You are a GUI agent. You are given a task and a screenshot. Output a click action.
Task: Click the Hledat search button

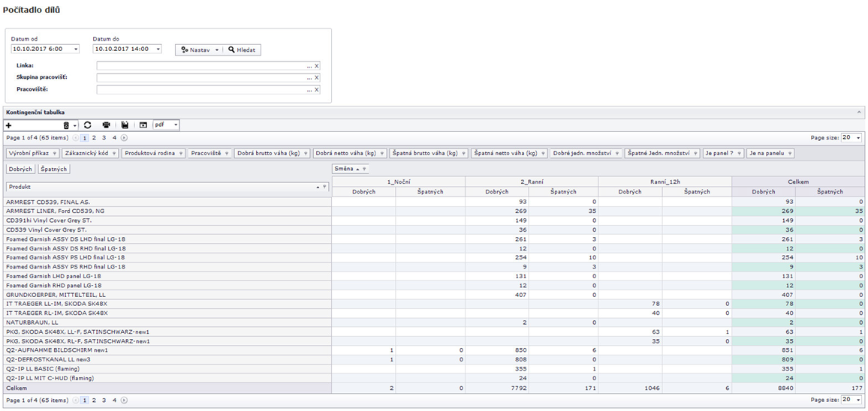point(242,49)
